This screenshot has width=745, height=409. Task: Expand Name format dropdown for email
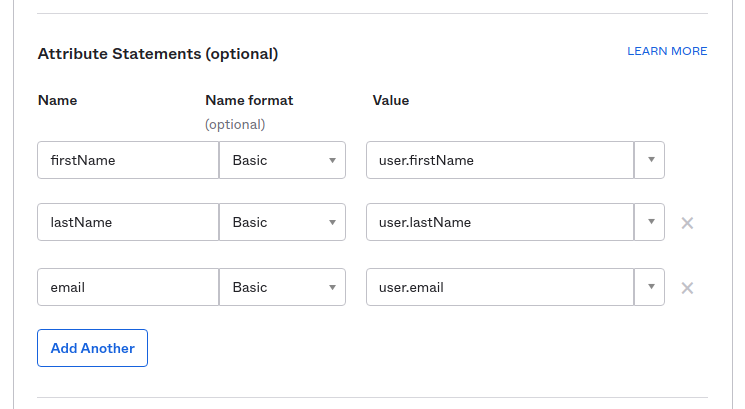(x=282, y=287)
